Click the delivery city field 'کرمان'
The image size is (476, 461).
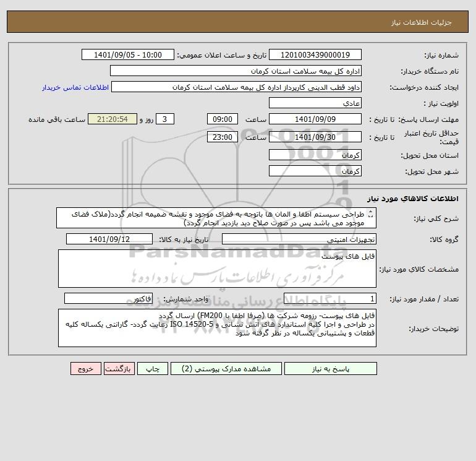(x=315, y=171)
